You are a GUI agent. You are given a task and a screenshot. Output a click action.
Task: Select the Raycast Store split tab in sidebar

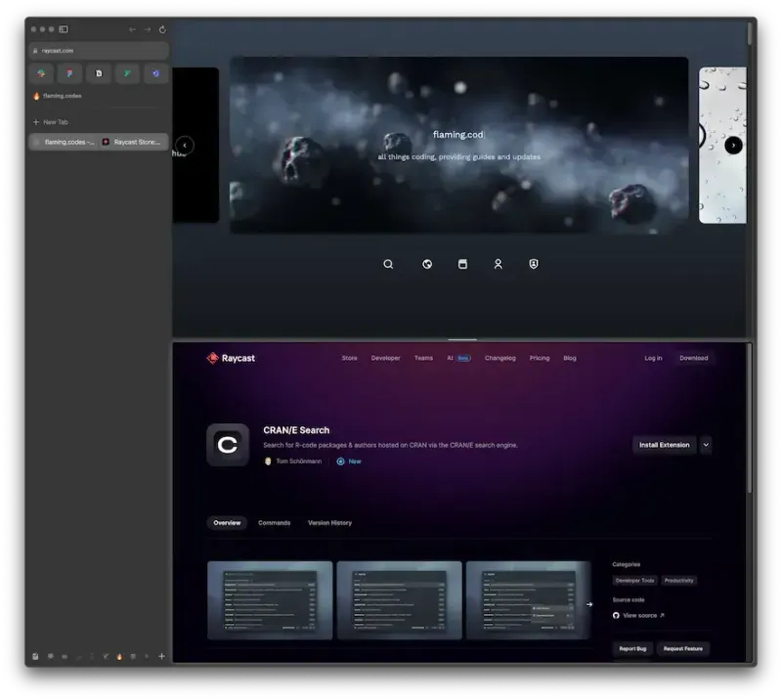pos(133,142)
